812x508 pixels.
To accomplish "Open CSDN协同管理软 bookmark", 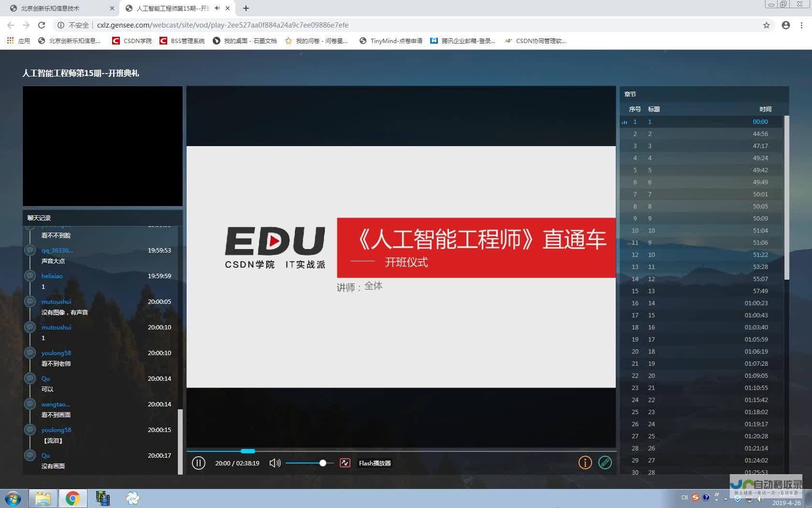I will click(535, 41).
